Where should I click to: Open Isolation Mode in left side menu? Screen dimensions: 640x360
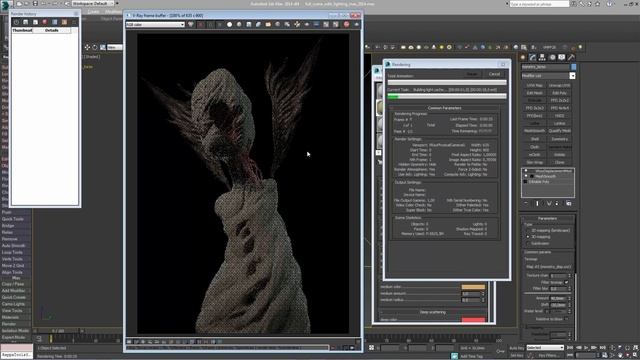pyautogui.click(x=15, y=331)
